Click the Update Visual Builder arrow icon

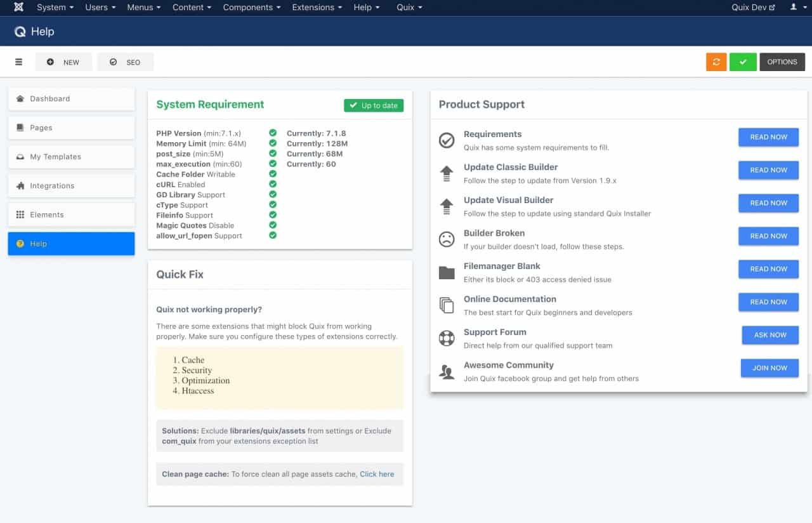click(x=447, y=206)
